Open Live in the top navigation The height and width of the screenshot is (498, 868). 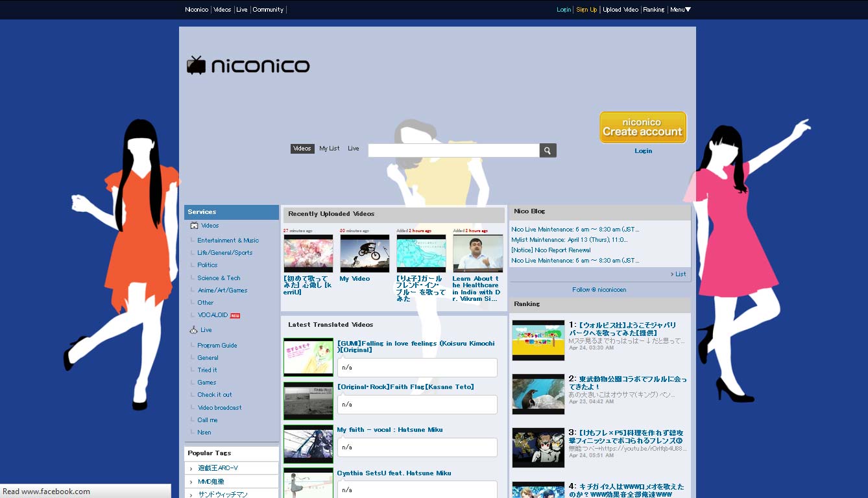click(242, 10)
